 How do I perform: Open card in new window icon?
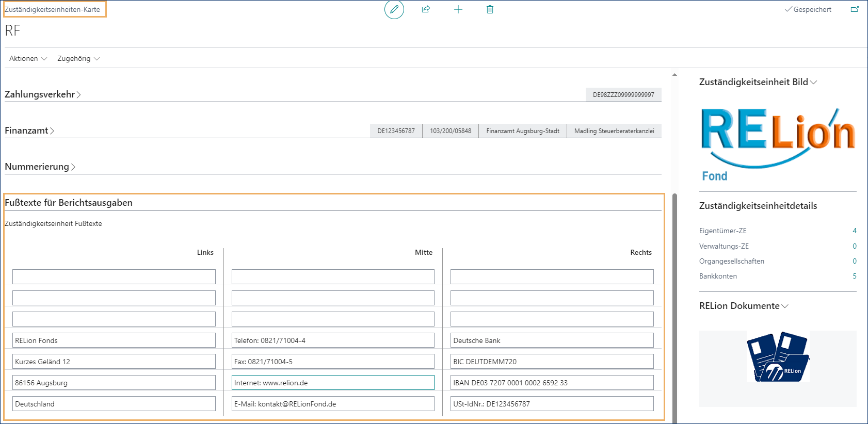855,9
